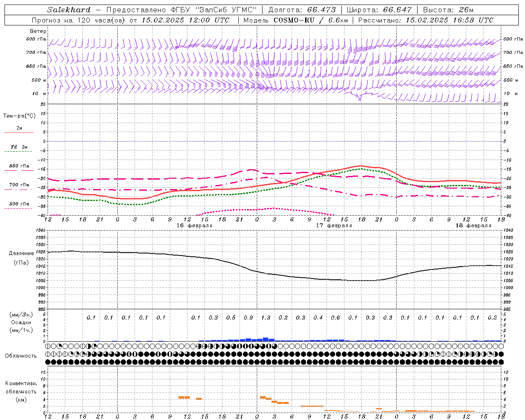Select the 700 гПа temperature legend entry
The image size is (525, 420).
[19, 186]
